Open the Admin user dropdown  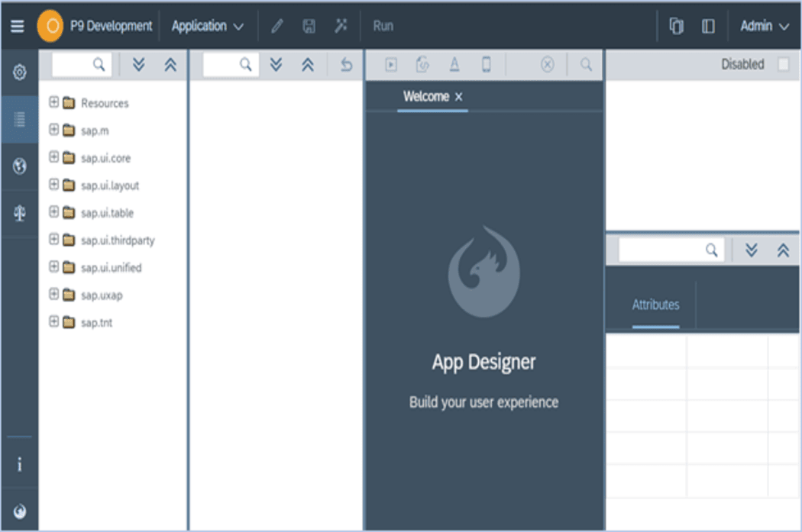765,26
